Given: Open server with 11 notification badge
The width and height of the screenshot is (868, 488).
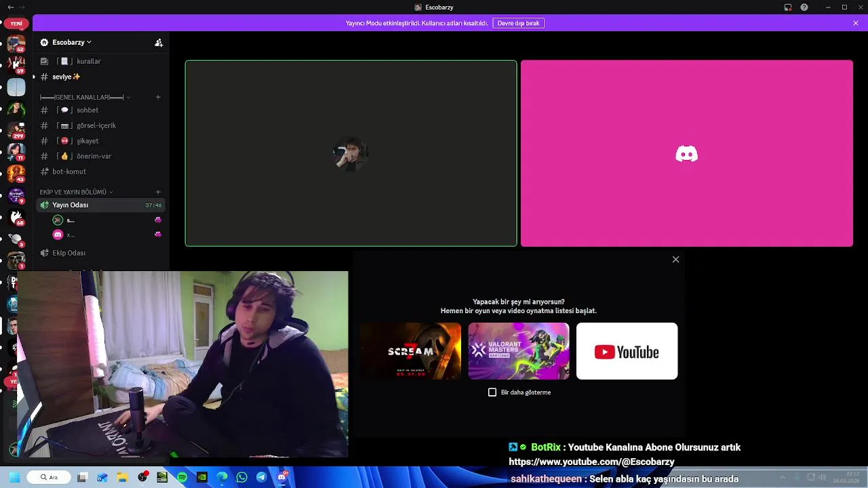Looking at the screenshot, I should (x=16, y=151).
